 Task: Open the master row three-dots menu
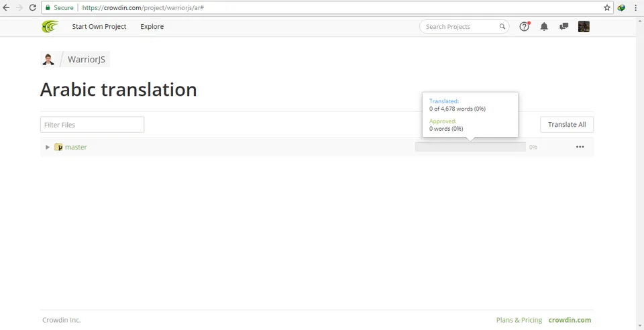[x=580, y=147]
